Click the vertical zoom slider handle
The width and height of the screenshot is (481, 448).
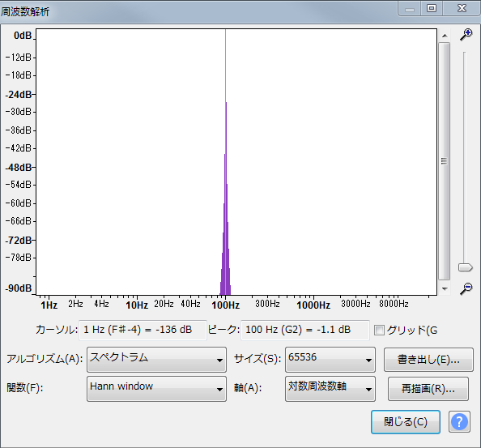click(x=465, y=267)
